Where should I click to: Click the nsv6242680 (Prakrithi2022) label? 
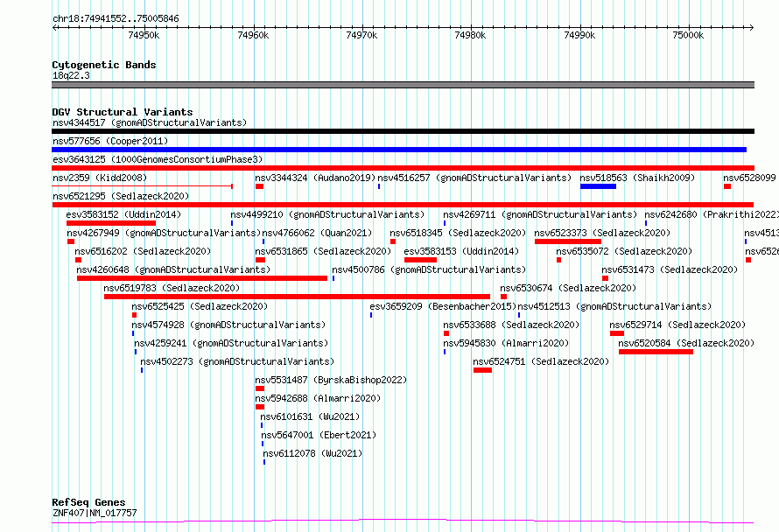(712, 214)
